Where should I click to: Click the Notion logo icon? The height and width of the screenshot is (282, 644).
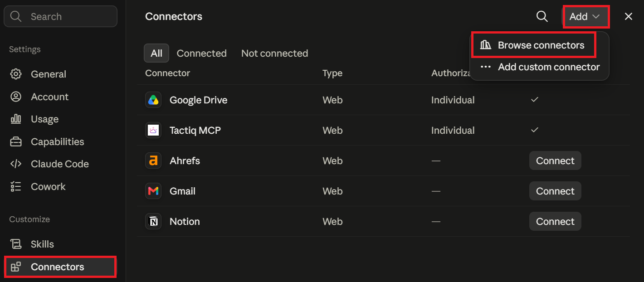(x=153, y=221)
